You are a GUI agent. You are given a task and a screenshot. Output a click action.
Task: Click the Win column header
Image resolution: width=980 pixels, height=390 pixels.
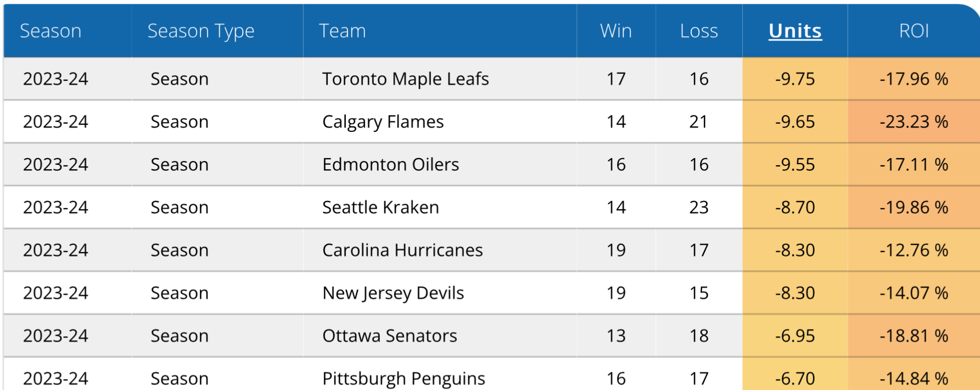tap(616, 31)
